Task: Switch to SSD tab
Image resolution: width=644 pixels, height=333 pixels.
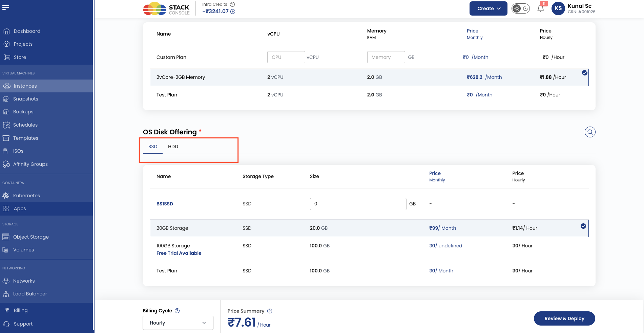Action: [153, 147]
